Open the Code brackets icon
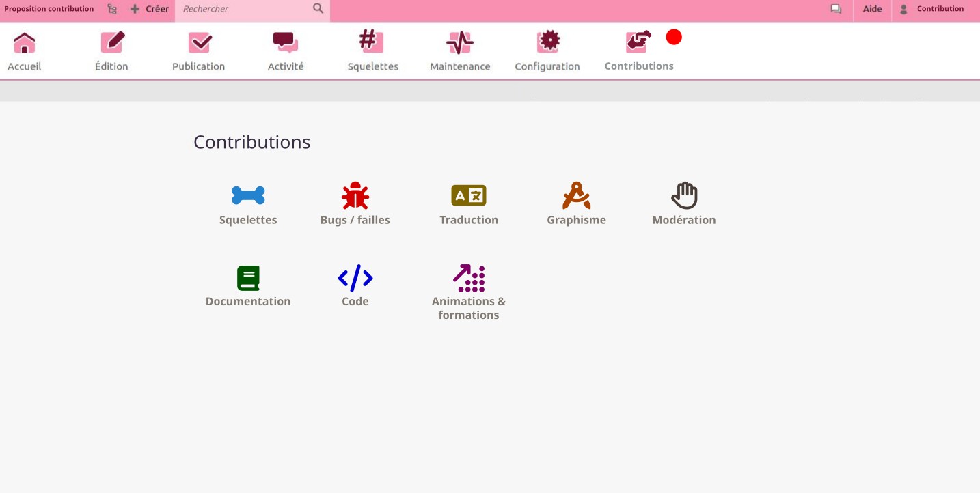The image size is (980, 493). point(355,278)
